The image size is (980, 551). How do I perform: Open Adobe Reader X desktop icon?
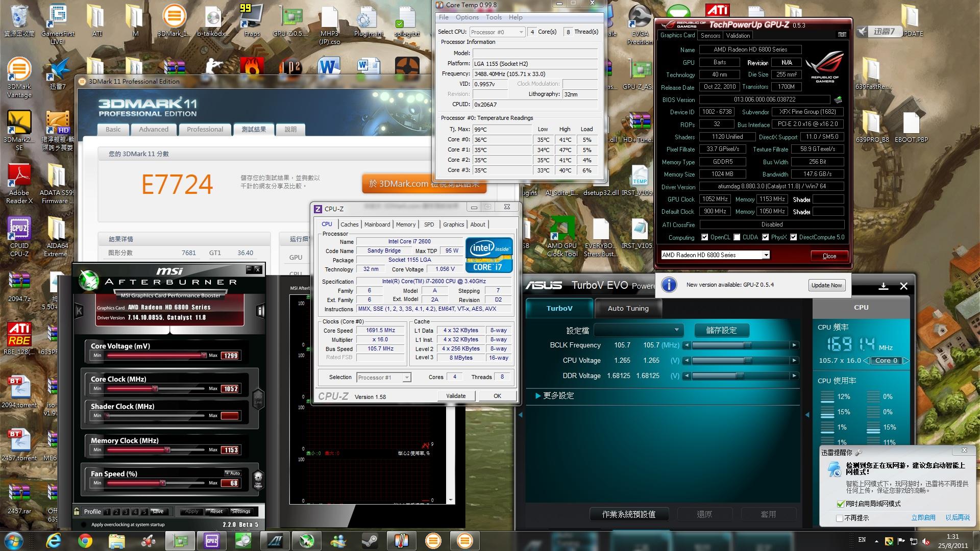point(19,184)
